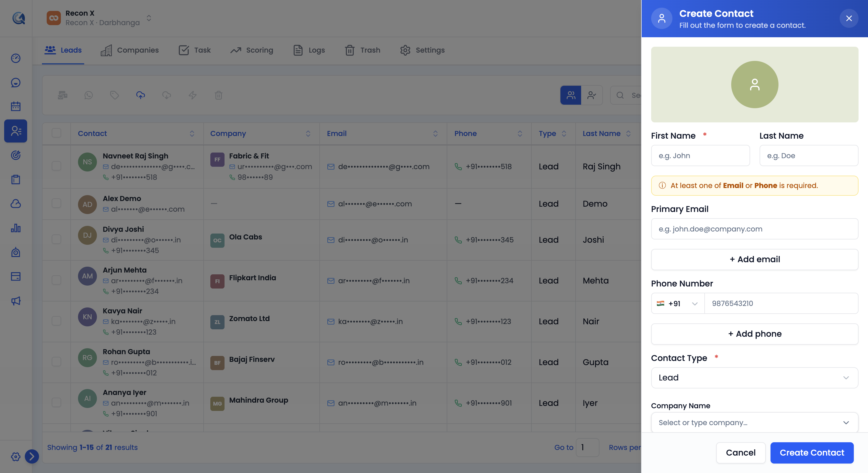Check the box for Rohan Gupta
868x473 pixels.
tap(56, 362)
